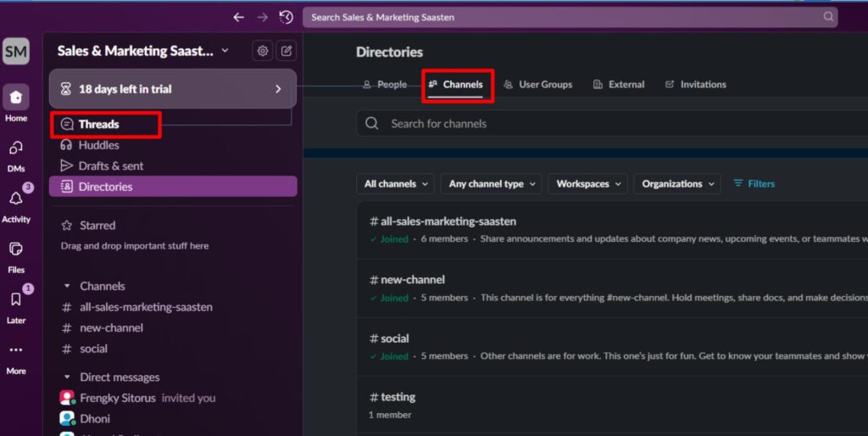Open Later bookmark in the rail
Viewport: 868px width, 436px height.
tap(16, 306)
